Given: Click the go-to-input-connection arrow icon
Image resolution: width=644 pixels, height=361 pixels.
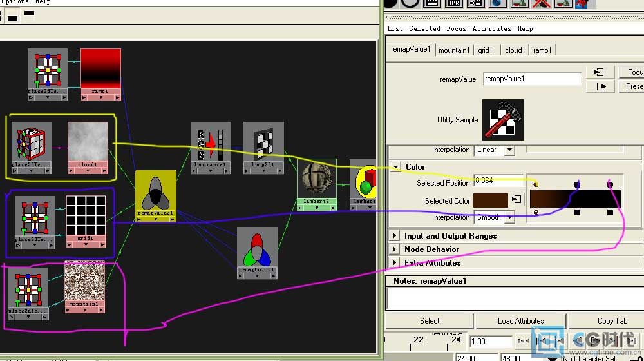Looking at the screenshot, I should click(599, 72).
